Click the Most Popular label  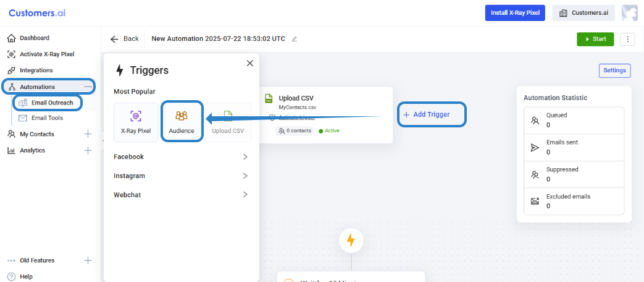pyautogui.click(x=135, y=92)
